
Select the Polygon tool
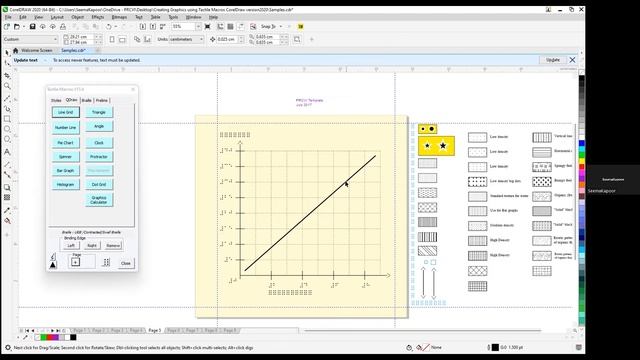pos(7,140)
